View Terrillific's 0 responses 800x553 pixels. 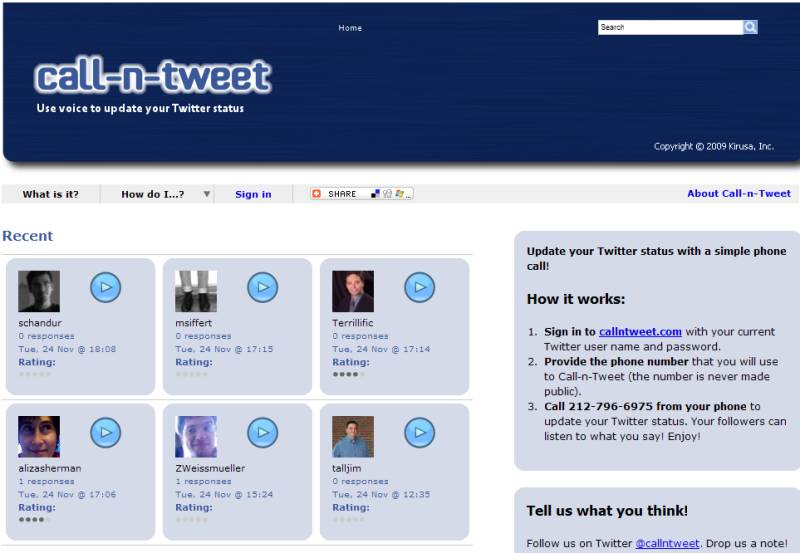(x=360, y=336)
